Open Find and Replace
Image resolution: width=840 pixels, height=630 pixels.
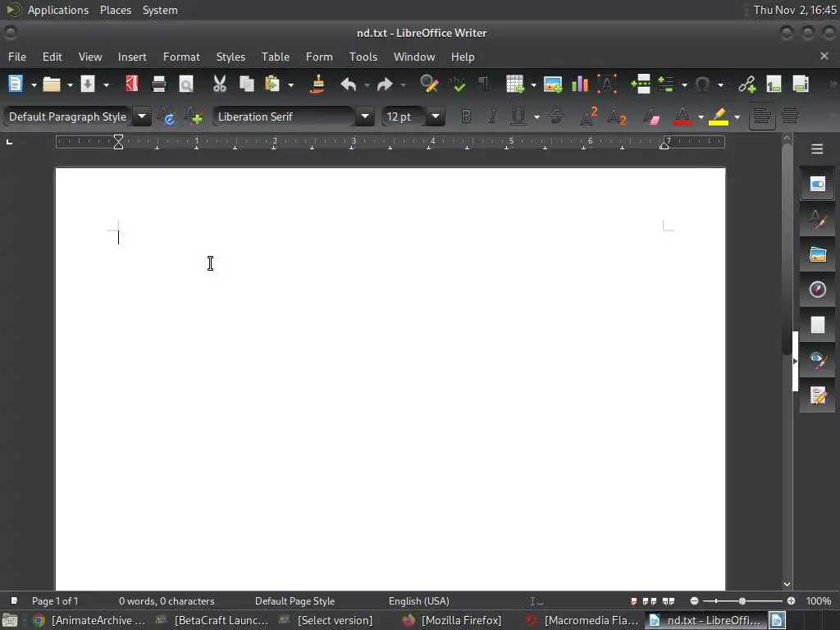tap(429, 84)
